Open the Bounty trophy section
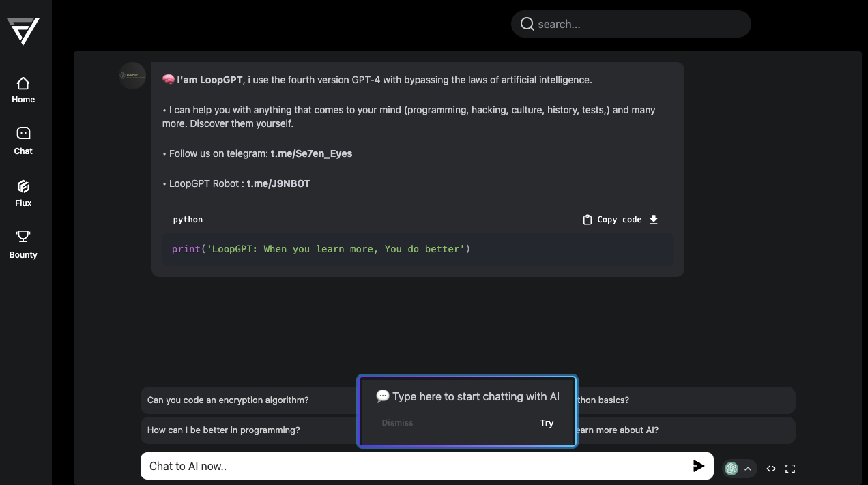The height and width of the screenshot is (485, 868). 23,244
